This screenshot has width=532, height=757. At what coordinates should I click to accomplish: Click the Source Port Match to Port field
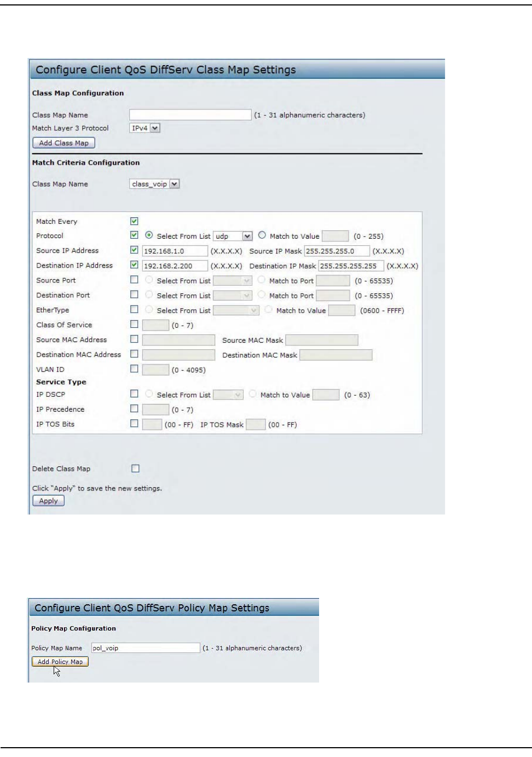click(333, 280)
